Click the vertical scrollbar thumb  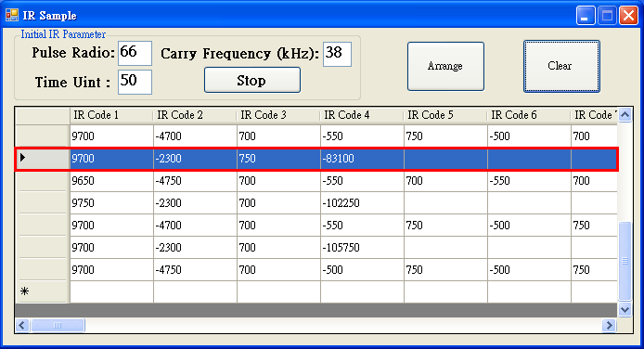pos(625,261)
